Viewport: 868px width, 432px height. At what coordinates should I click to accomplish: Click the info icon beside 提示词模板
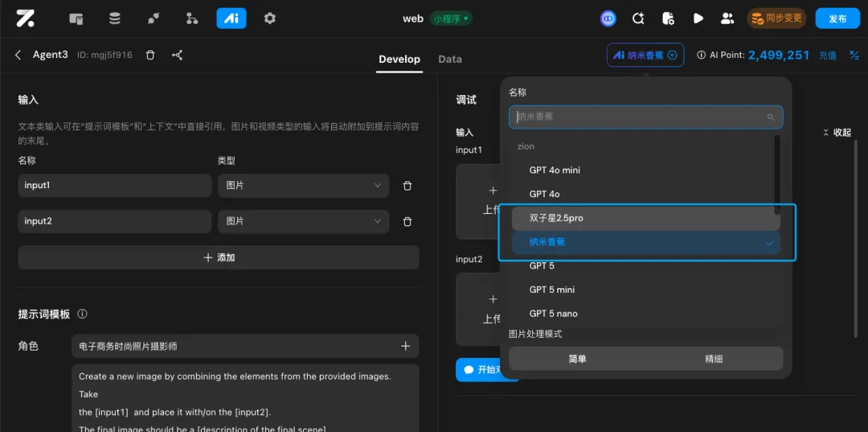(83, 314)
